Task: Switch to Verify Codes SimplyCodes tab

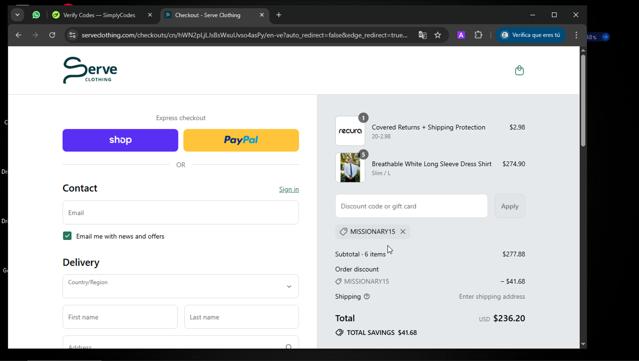Action: pyautogui.click(x=99, y=15)
